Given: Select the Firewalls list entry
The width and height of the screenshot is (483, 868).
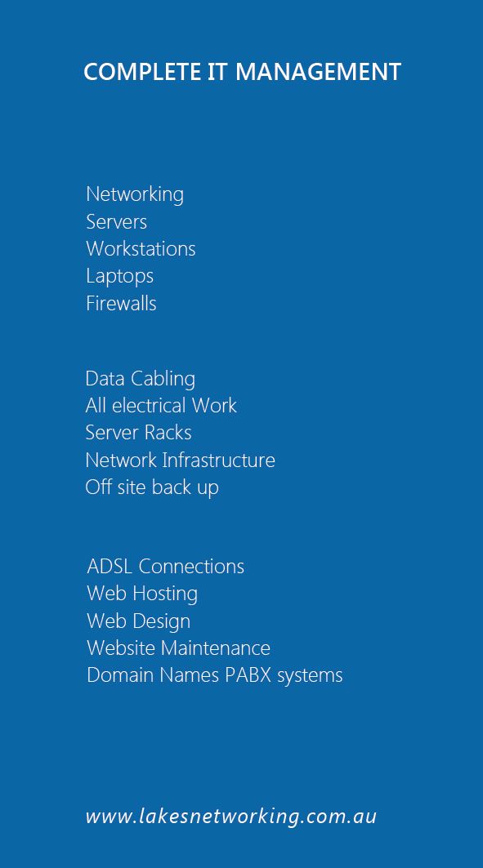Looking at the screenshot, I should (121, 303).
